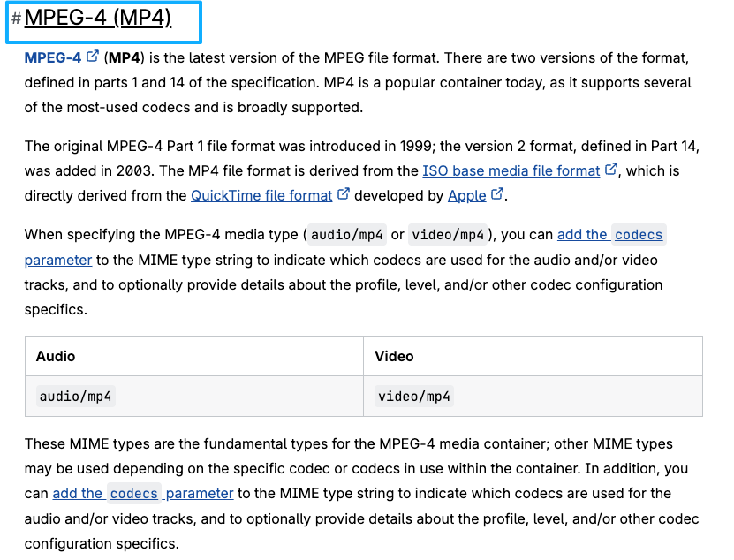Follow 'add the codecs parameter' link in last paragraph
This screenshot has height=560, width=734.
[x=143, y=494]
